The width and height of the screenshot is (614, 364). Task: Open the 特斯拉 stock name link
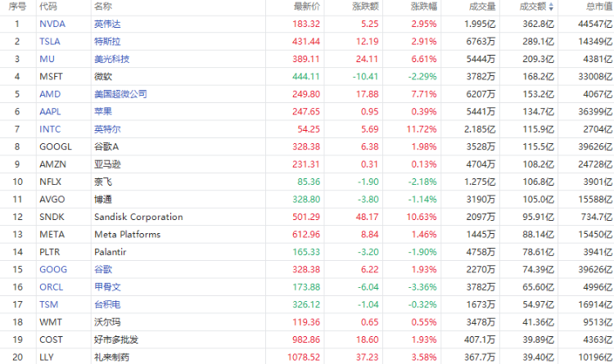pyautogui.click(x=107, y=42)
